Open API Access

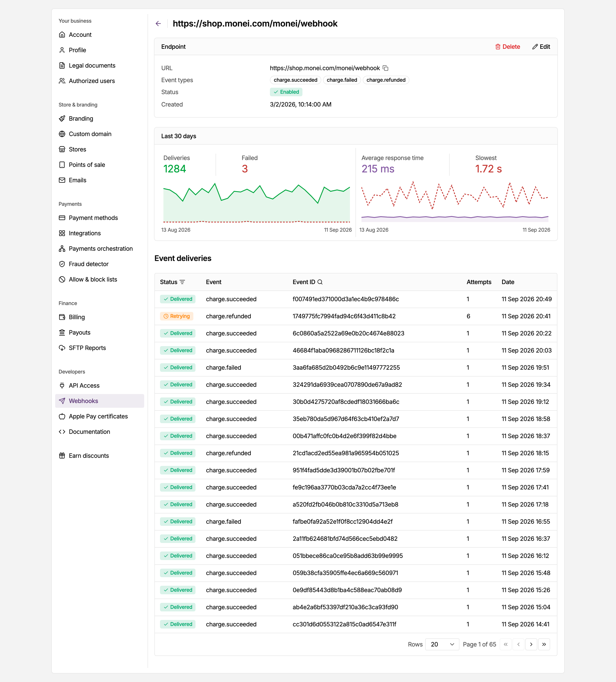coord(100,386)
